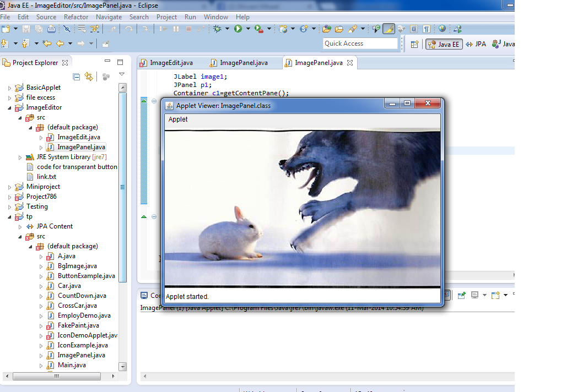Image resolution: width=561 pixels, height=392 pixels.
Task: Run the program with green play icon
Action: click(x=238, y=29)
